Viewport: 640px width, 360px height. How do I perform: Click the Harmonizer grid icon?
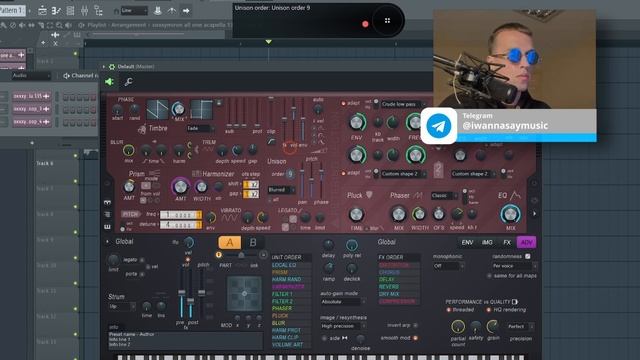tap(196, 174)
